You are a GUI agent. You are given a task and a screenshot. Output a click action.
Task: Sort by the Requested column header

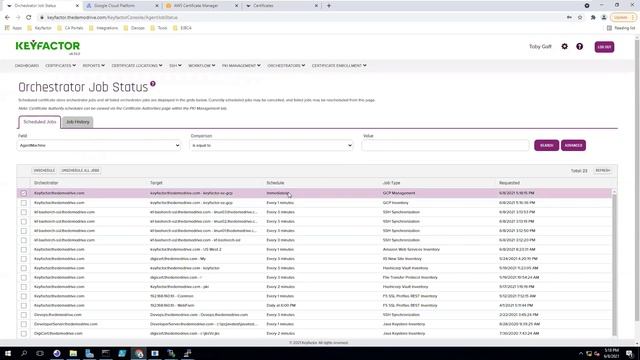tap(509, 183)
